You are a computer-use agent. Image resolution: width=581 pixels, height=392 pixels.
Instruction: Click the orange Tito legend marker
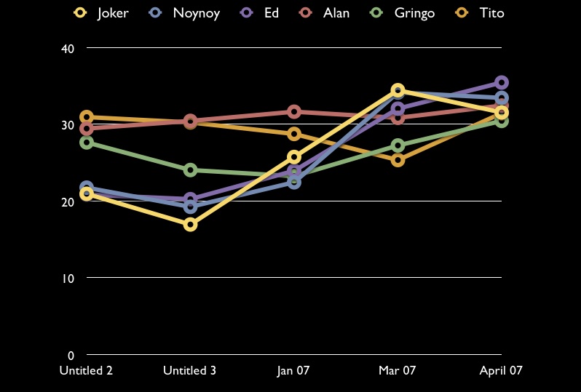tap(460, 12)
